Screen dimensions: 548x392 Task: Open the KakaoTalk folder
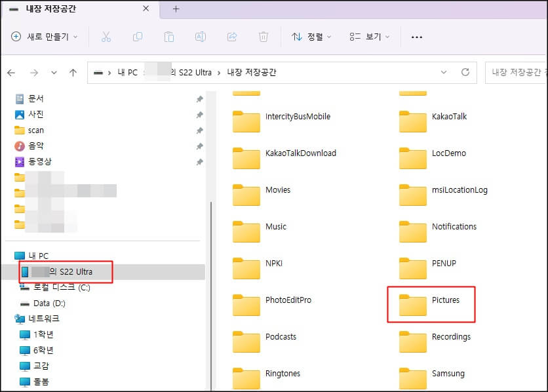[433, 121]
